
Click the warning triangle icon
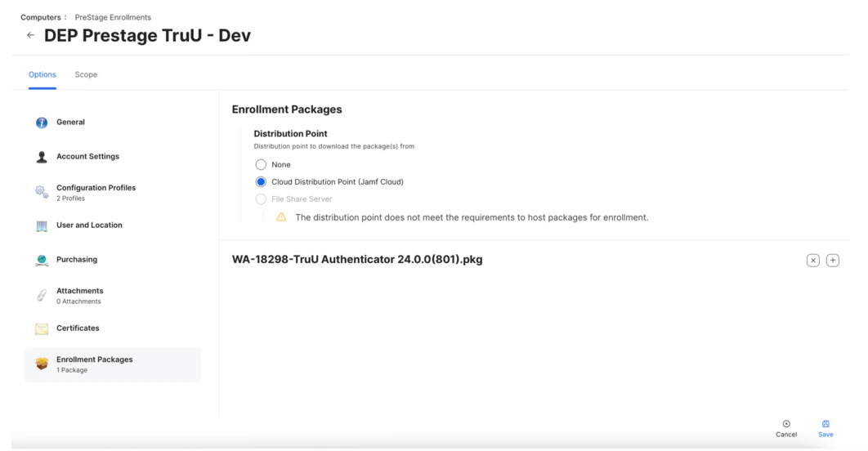click(281, 217)
